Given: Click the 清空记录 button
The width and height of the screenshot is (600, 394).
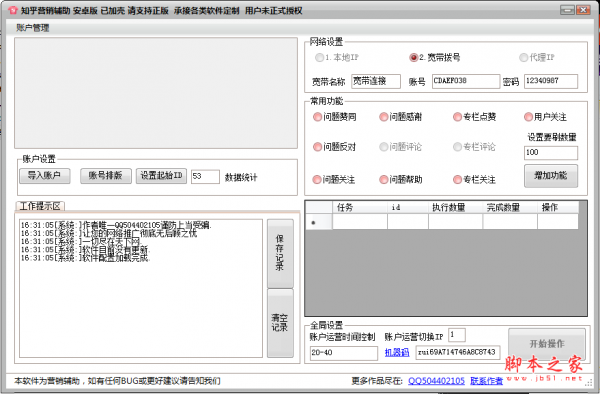Looking at the screenshot, I should click(x=280, y=323).
